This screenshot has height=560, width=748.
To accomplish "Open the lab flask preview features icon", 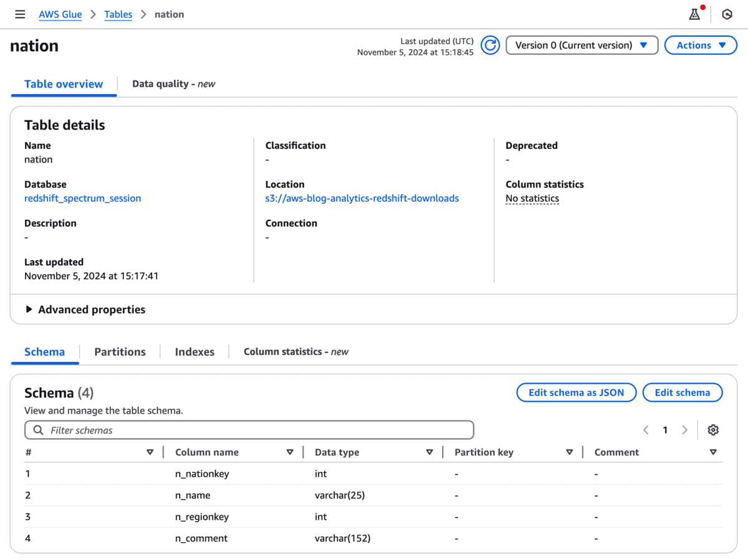I will coord(695,14).
